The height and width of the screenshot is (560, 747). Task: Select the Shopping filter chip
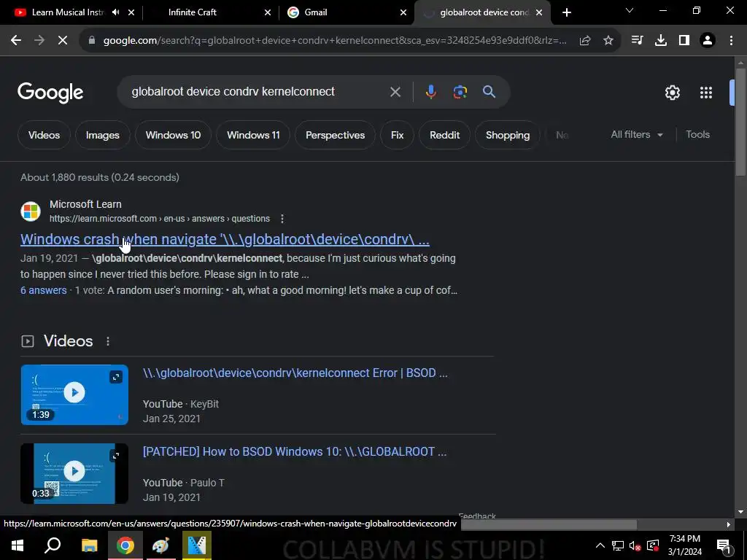pos(508,135)
